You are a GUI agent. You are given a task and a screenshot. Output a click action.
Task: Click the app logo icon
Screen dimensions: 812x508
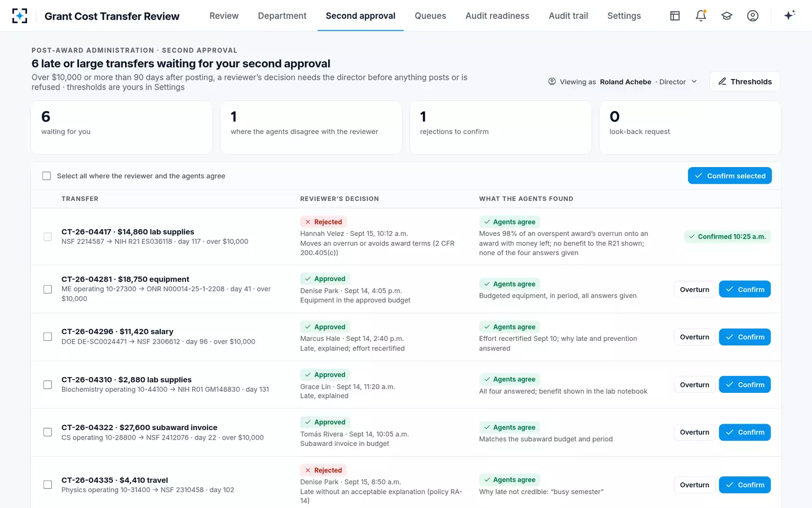[20, 16]
